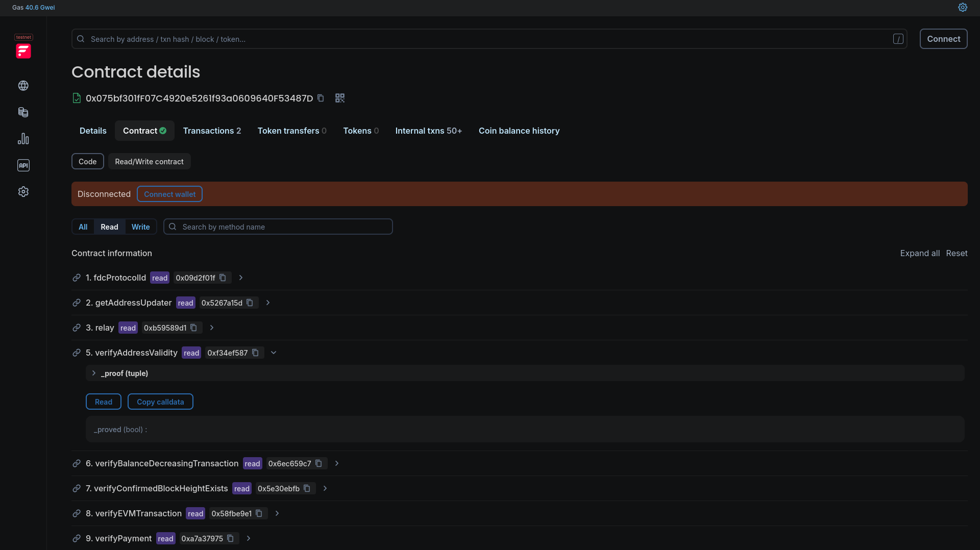Open the Coin balance history tab
This screenshot has width=980, height=550.
tap(519, 131)
